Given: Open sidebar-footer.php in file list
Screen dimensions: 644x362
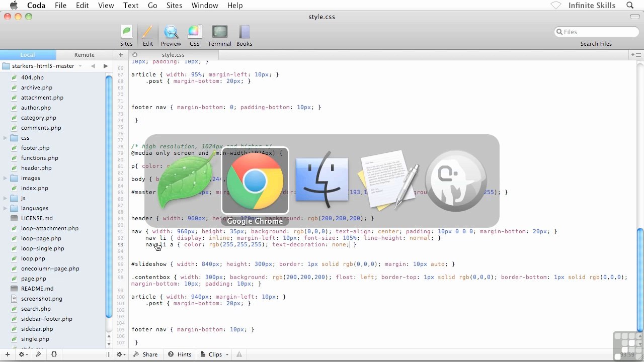Looking at the screenshot, I should [47, 319].
